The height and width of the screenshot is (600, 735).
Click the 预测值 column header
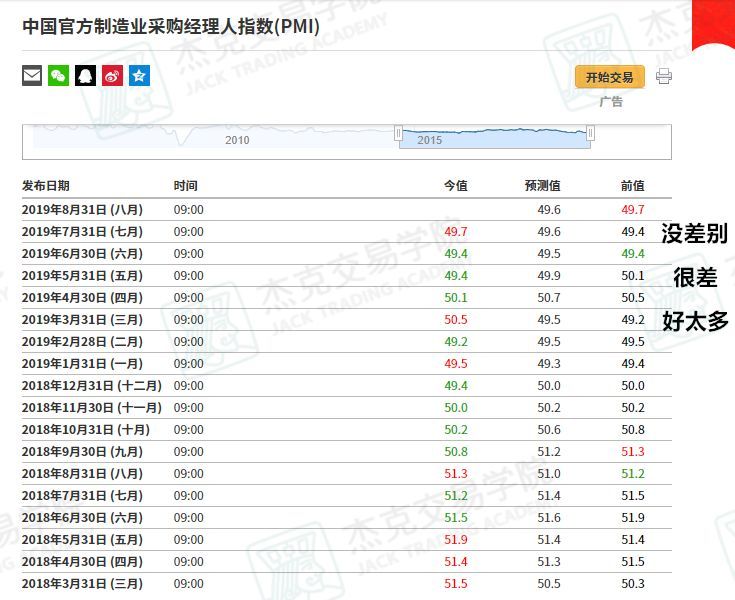click(x=543, y=186)
